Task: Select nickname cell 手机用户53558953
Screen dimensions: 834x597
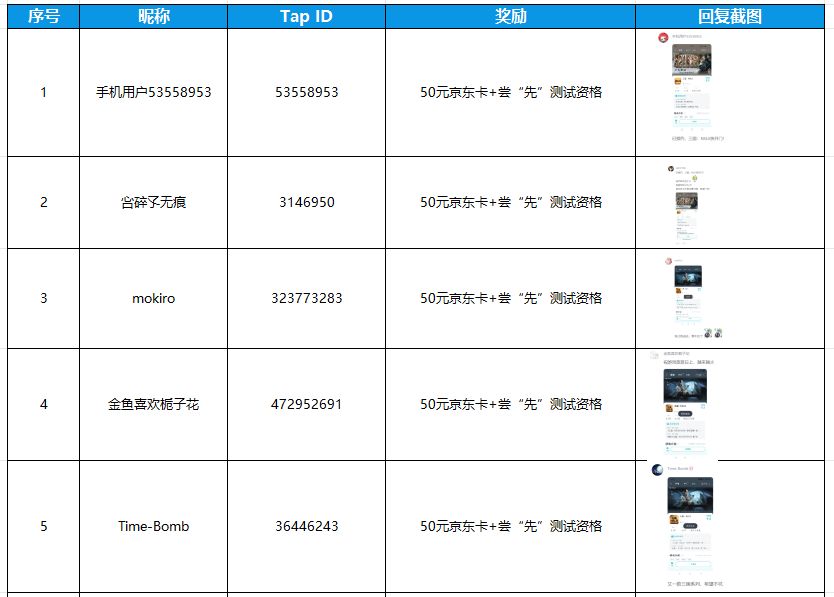Action: tap(153, 92)
